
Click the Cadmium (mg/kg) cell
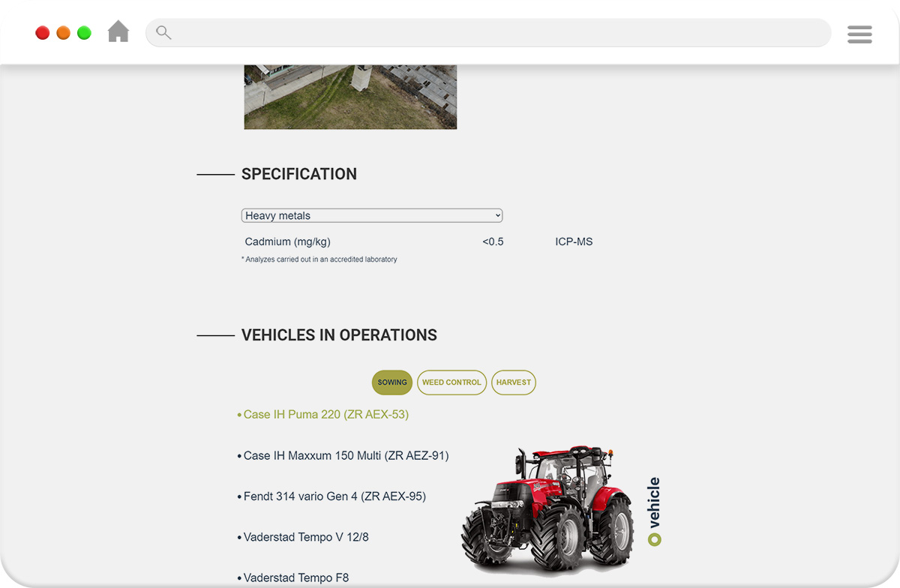coord(288,241)
